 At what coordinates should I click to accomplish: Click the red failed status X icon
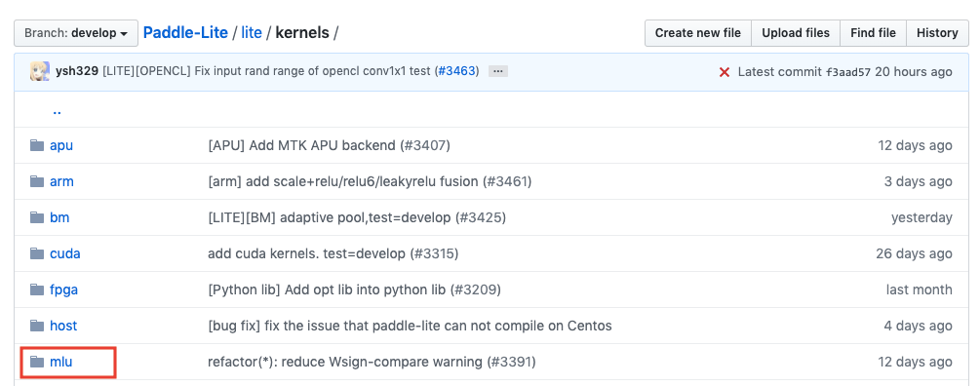click(725, 72)
